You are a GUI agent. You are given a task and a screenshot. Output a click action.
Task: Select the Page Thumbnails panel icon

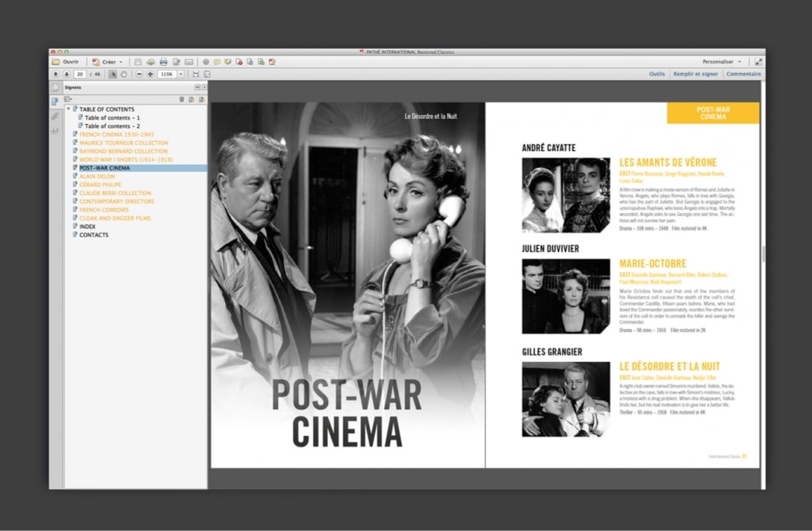pos(54,88)
